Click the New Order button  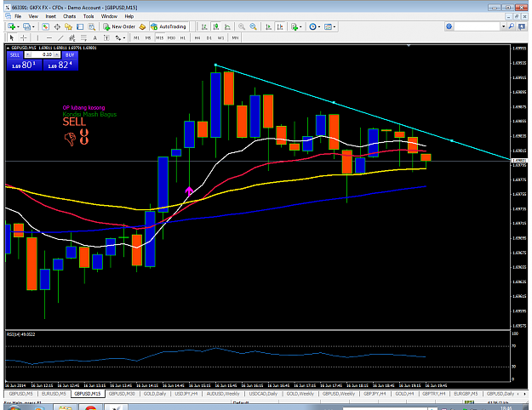119,26
